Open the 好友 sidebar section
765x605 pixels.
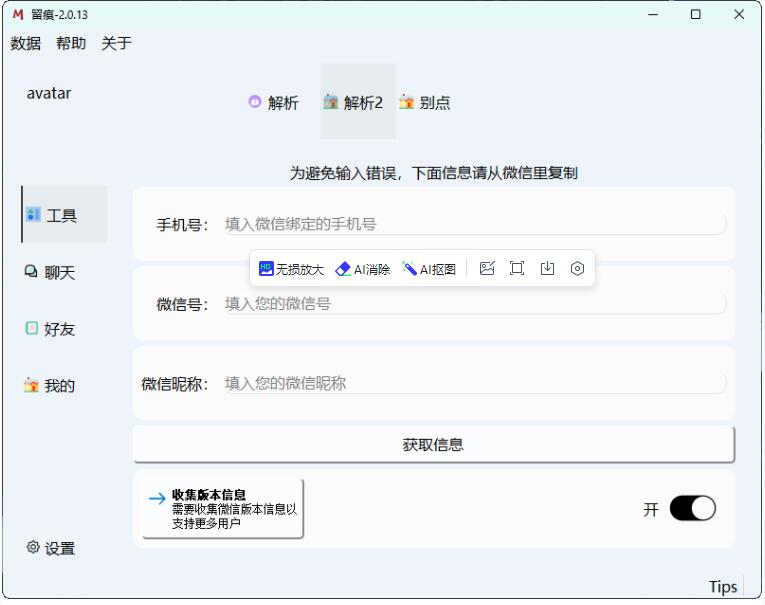click(50, 329)
